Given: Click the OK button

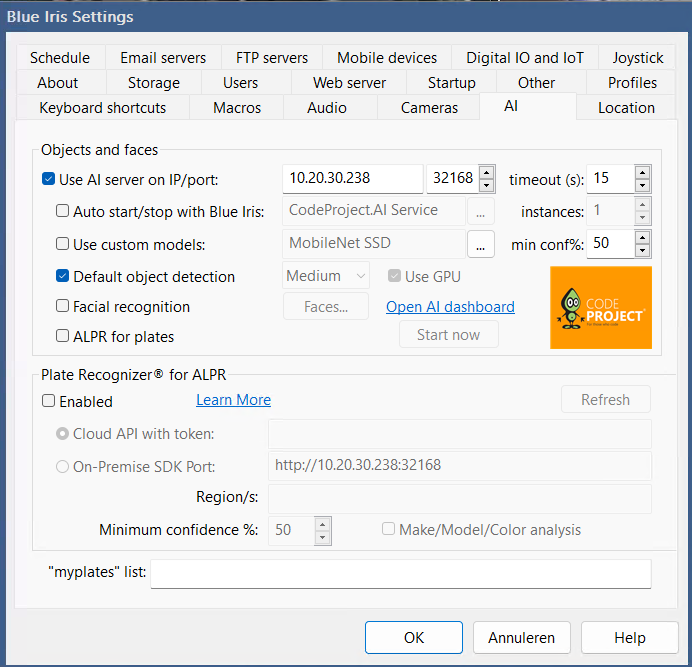Looking at the screenshot, I should tap(414, 638).
